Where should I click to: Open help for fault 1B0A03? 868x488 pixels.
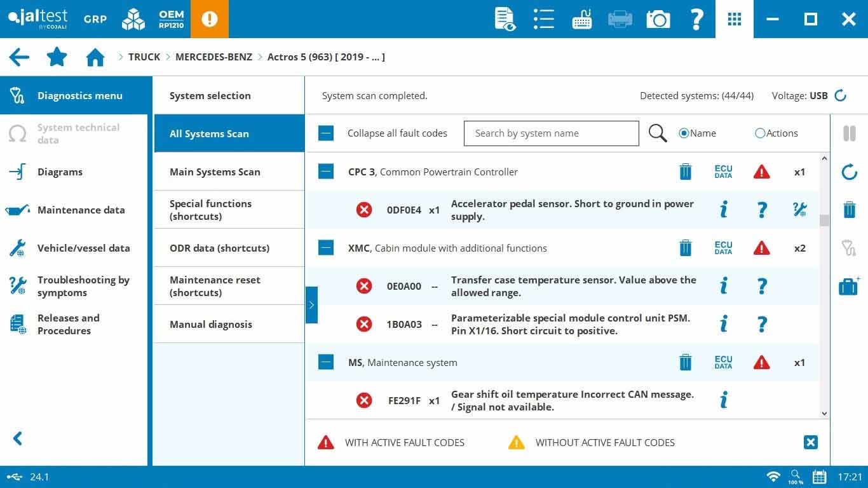coord(762,324)
